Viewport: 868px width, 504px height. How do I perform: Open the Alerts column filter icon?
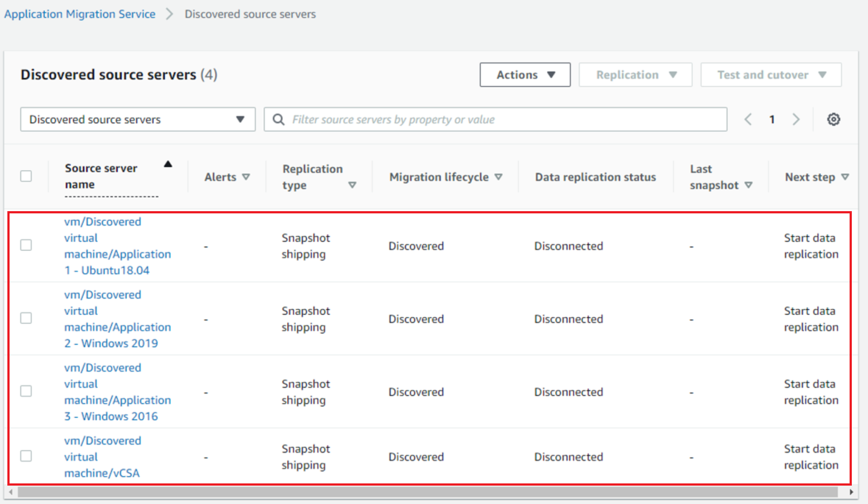point(246,177)
